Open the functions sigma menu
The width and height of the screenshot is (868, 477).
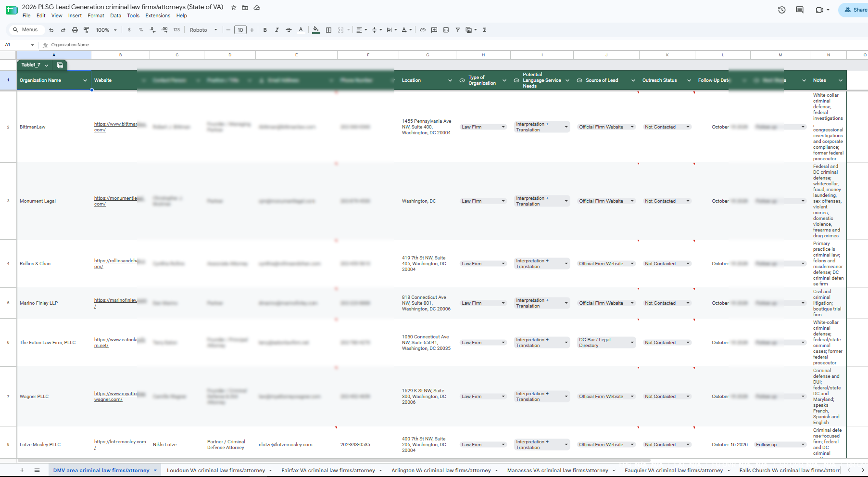485,30
